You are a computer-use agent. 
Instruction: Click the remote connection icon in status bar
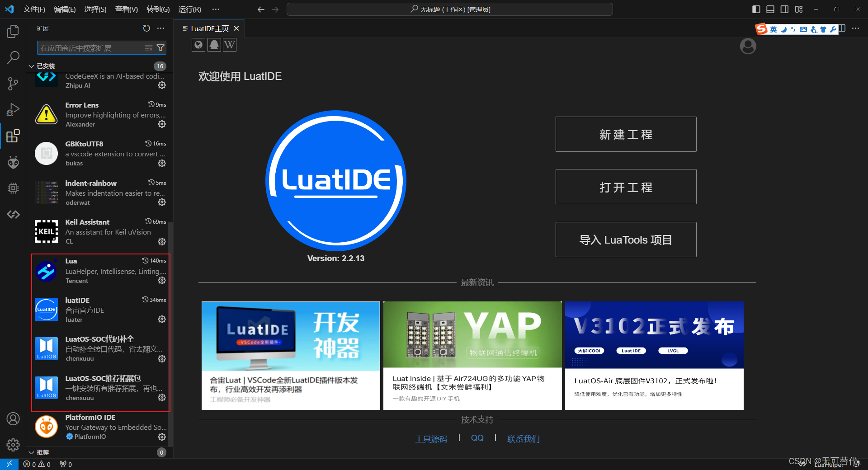[x=9, y=464]
